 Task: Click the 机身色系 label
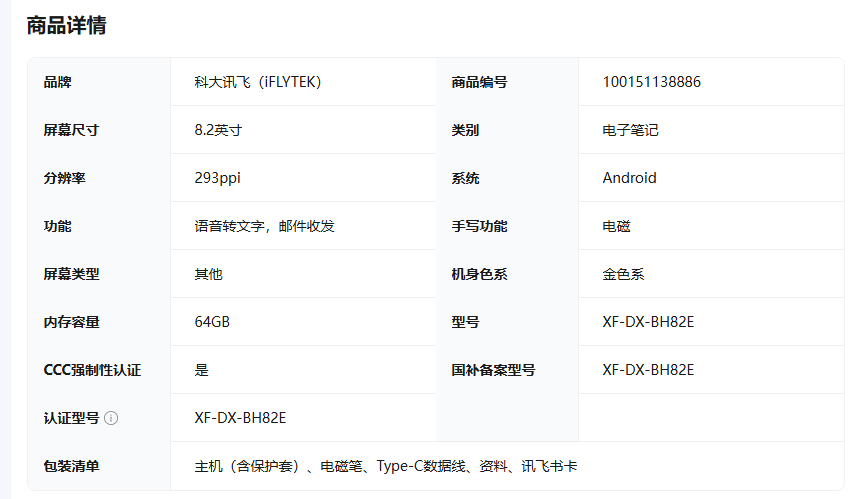(479, 274)
